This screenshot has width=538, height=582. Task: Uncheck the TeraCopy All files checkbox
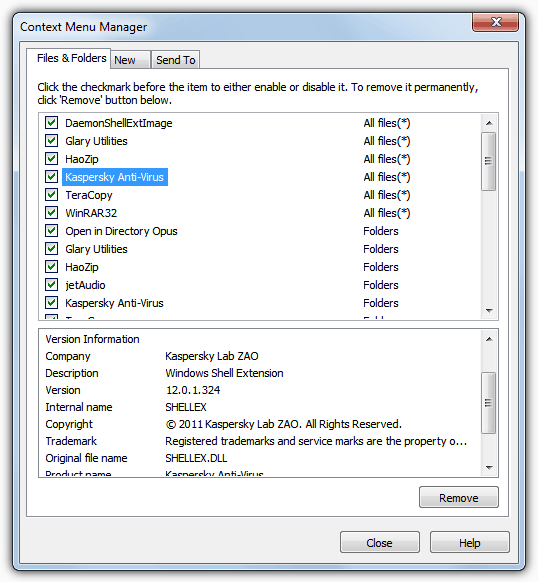pyautogui.click(x=51, y=194)
